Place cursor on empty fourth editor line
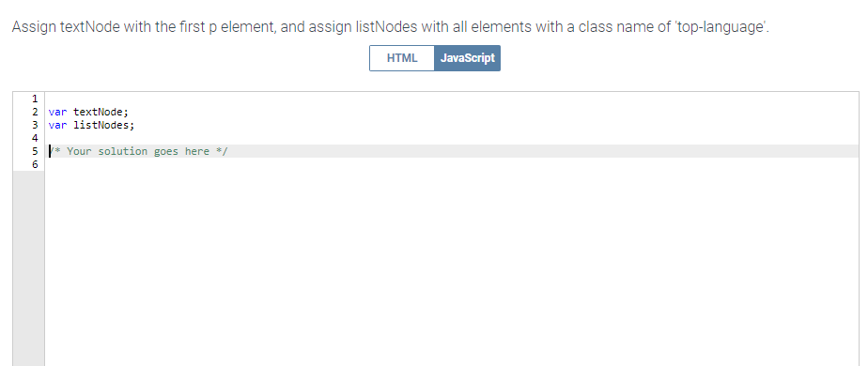Screen dimensions: 868x366 [x=452, y=138]
